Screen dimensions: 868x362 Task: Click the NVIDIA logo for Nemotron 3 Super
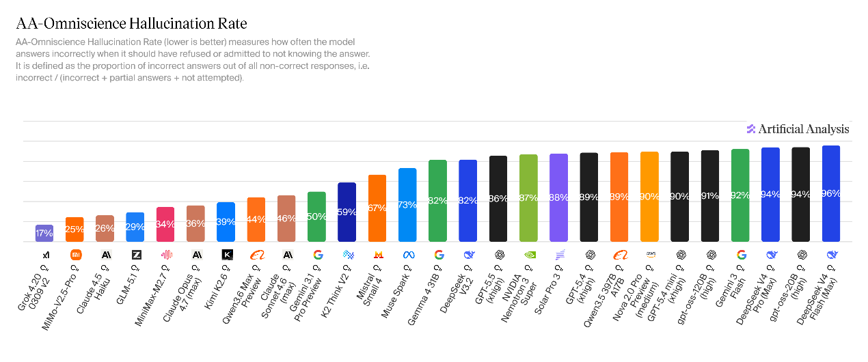(528, 255)
